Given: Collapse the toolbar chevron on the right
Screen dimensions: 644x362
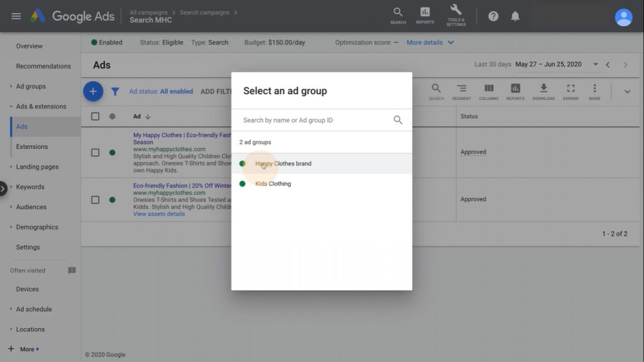Looking at the screenshot, I should [627, 92].
